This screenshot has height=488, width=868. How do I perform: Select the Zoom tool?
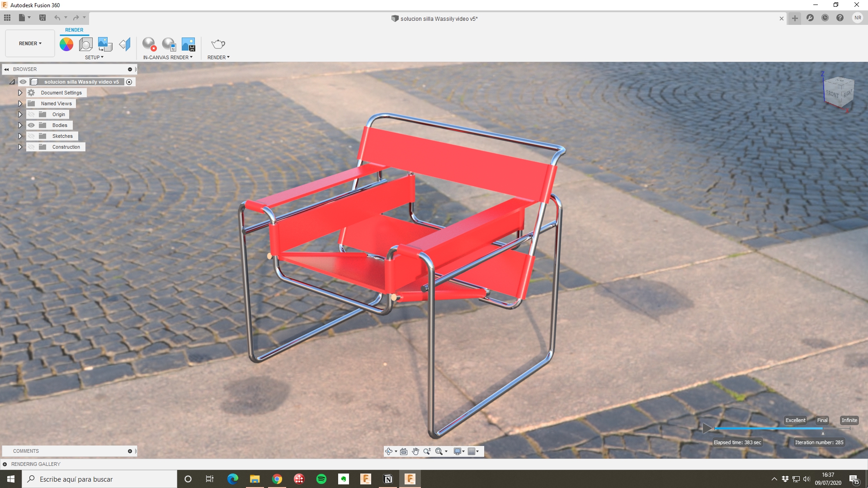click(427, 451)
